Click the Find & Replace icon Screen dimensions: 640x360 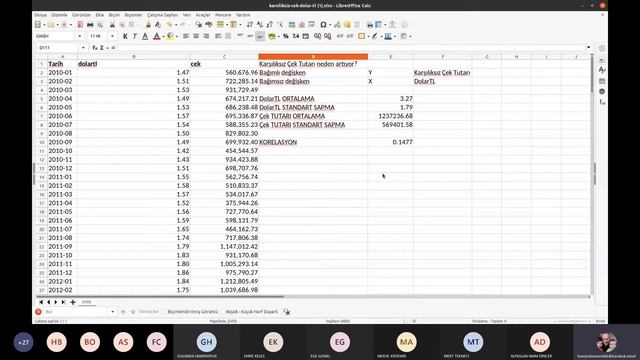click(x=199, y=25)
